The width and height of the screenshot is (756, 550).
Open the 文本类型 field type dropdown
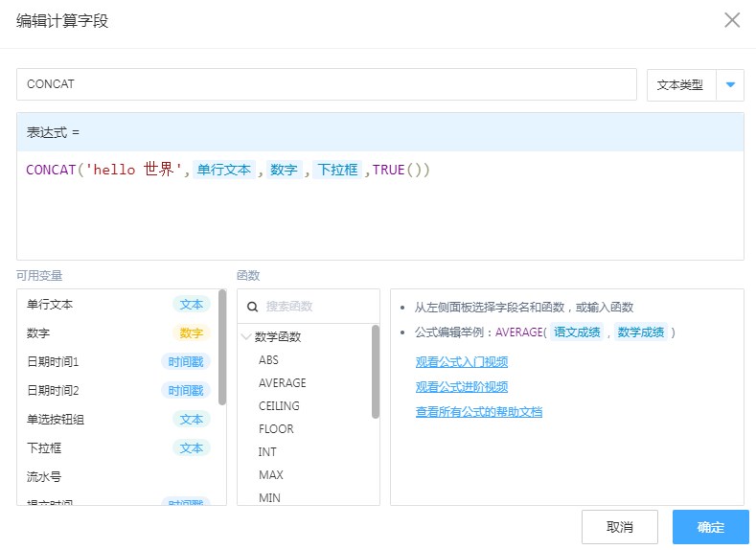[x=681, y=84]
